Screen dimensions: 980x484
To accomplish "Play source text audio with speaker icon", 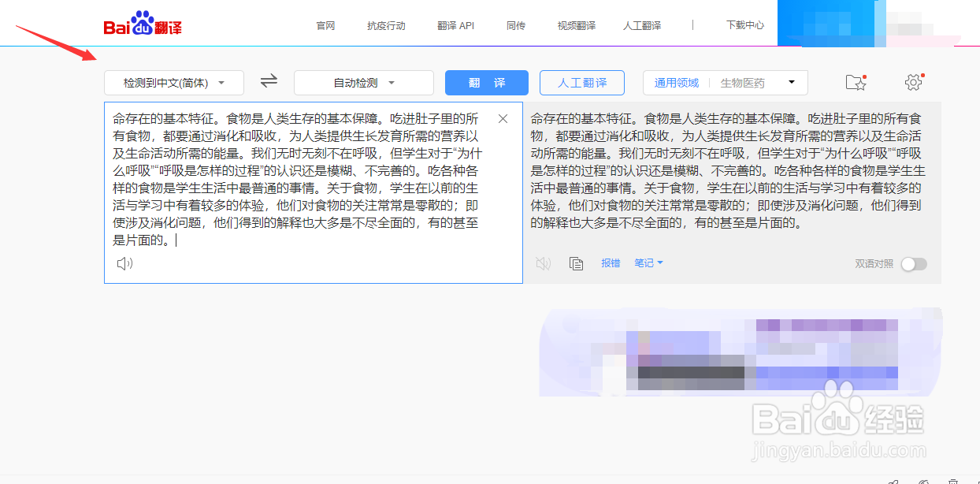I will pyautogui.click(x=124, y=263).
